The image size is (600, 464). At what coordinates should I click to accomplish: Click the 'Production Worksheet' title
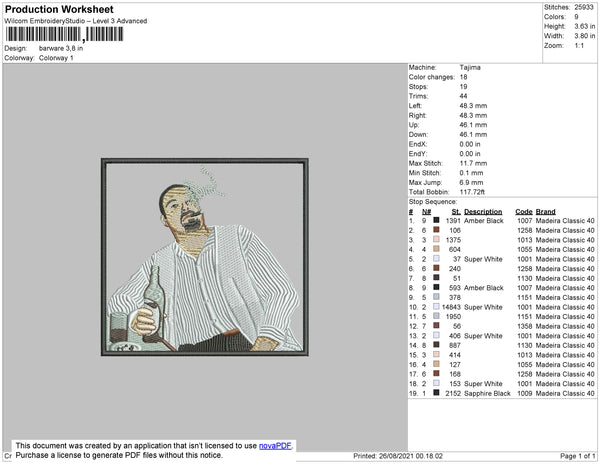pyautogui.click(x=59, y=10)
